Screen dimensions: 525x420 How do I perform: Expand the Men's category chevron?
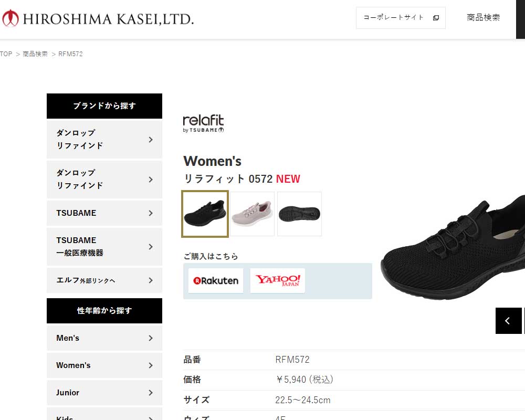point(151,338)
